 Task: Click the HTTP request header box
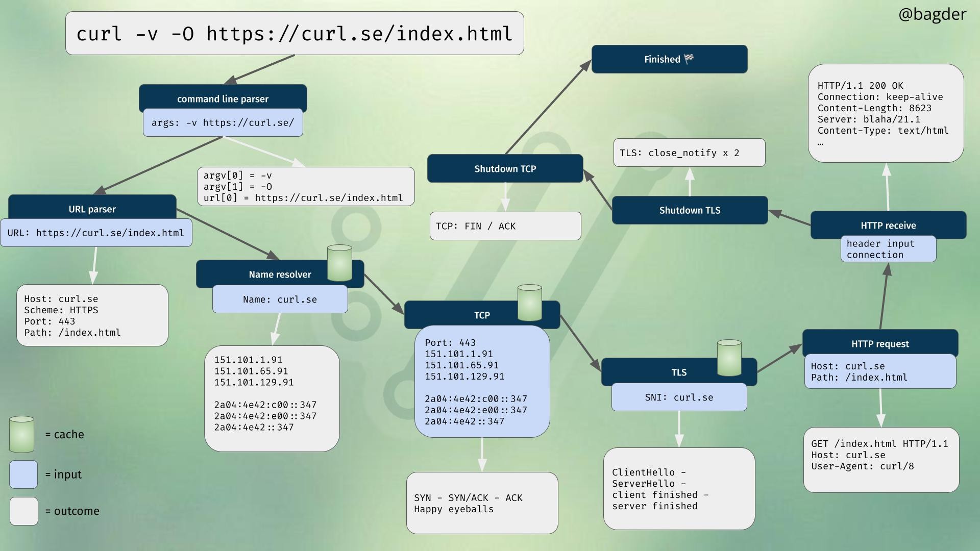[x=879, y=342]
